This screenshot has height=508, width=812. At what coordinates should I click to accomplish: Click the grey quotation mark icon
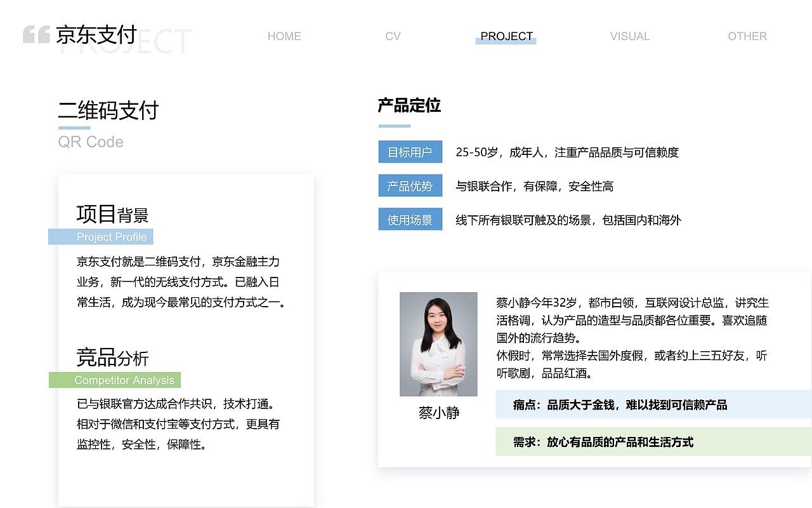coord(36,34)
